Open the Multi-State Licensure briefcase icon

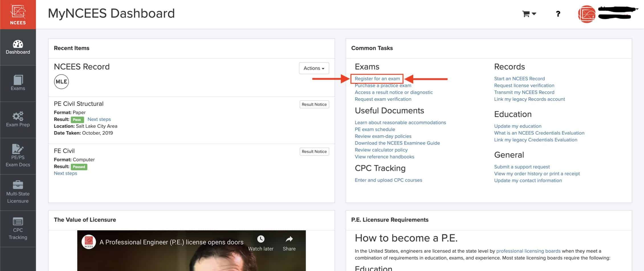(18, 185)
